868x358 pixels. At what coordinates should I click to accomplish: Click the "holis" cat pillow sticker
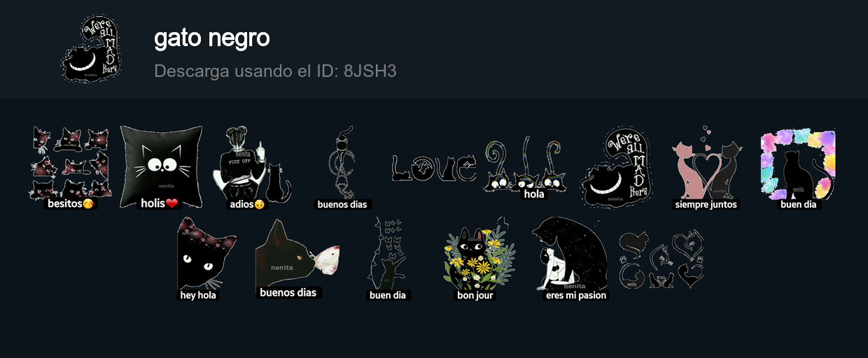tap(161, 168)
